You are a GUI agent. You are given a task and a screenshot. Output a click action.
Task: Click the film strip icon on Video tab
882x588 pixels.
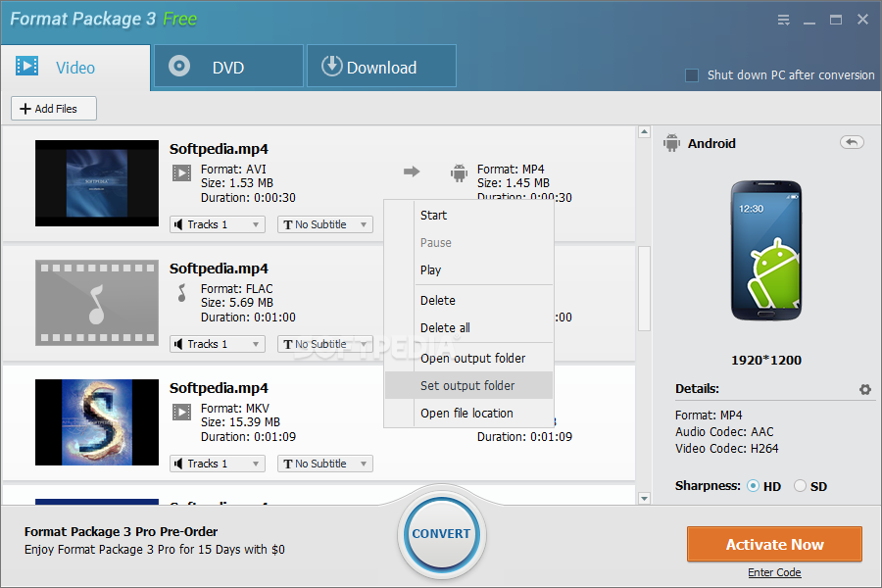(x=27, y=66)
